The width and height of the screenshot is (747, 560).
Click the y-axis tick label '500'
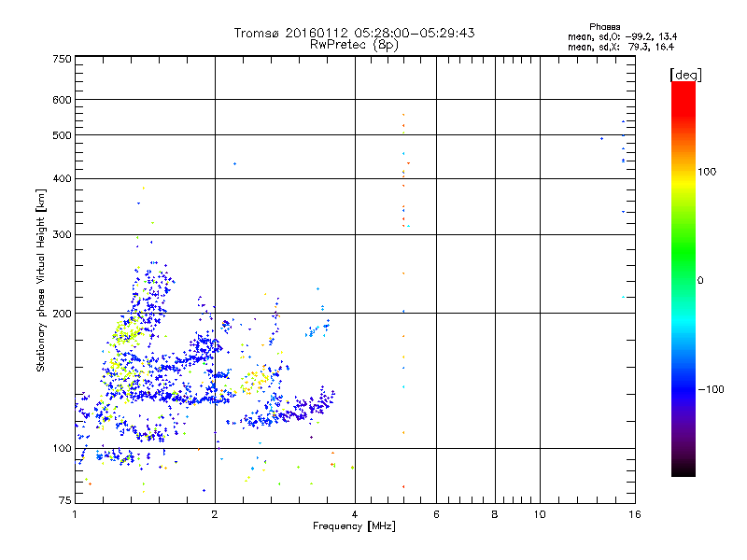(x=62, y=135)
